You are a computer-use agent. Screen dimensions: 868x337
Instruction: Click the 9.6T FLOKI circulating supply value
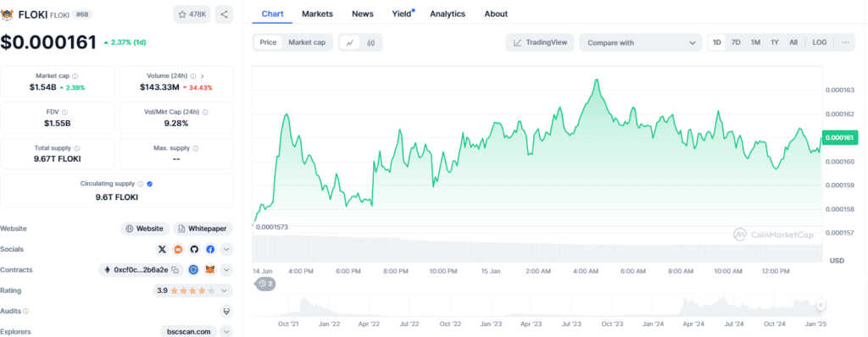click(117, 197)
